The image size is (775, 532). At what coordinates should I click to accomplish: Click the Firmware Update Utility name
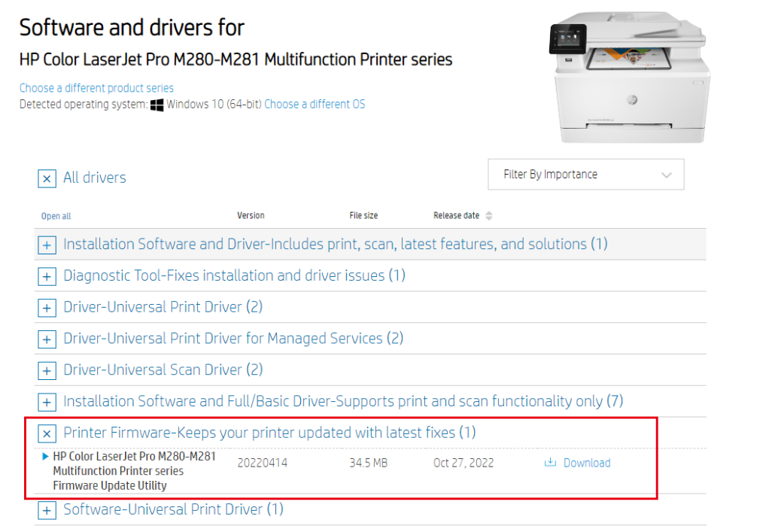tap(135, 471)
